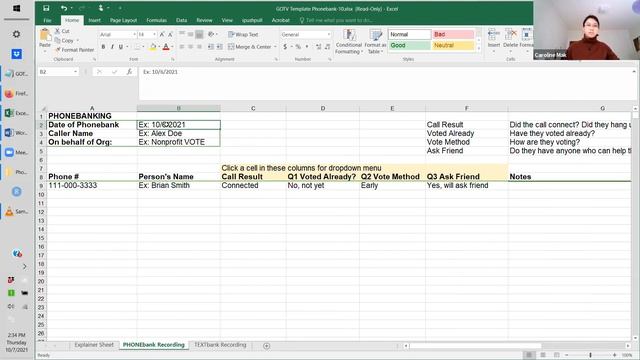
Task: Add a new sheet with plus icon
Action: coord(267,346)
